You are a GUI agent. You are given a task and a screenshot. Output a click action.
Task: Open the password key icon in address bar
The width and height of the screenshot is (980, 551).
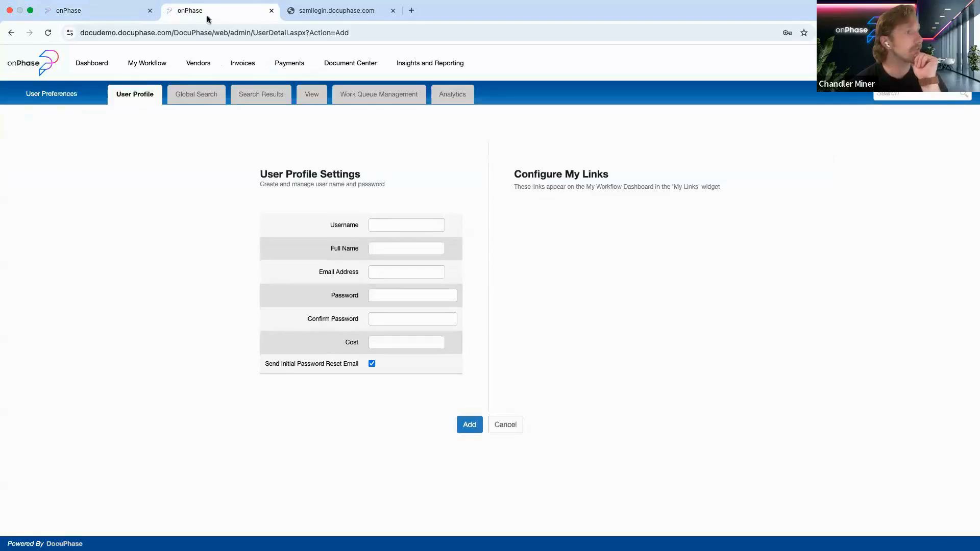point(788,33)
